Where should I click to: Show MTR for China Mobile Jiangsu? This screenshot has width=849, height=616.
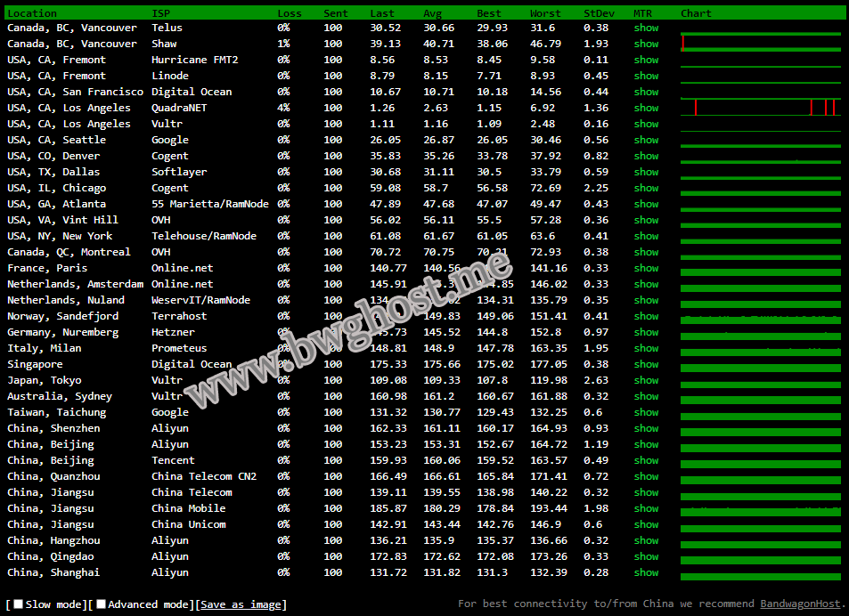click(x=646, y=508)
